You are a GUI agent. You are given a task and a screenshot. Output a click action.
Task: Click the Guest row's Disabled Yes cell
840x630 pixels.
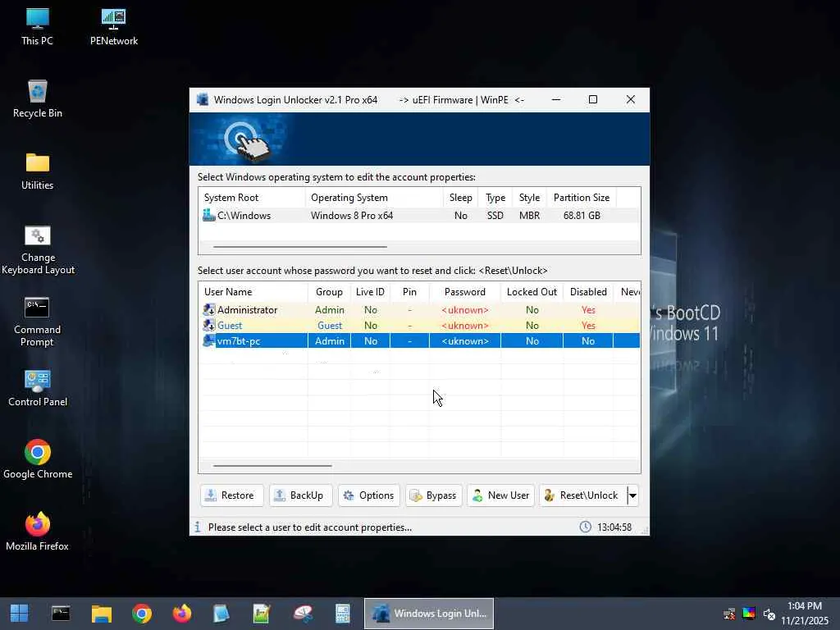(588, 326)
